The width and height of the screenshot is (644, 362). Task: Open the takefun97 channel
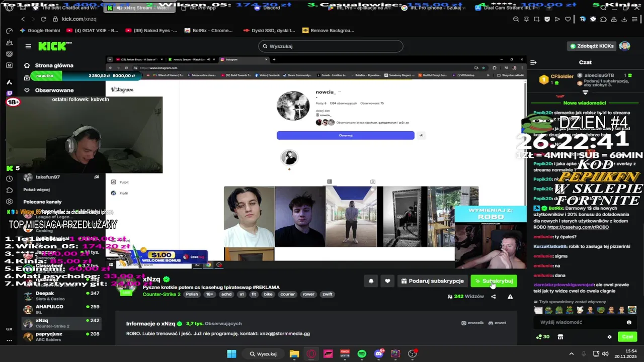48,177
